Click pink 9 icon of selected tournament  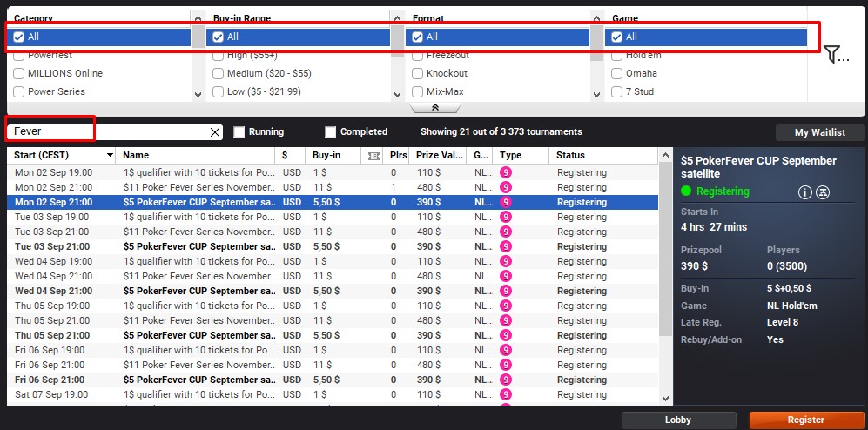(x=506, y=202)
